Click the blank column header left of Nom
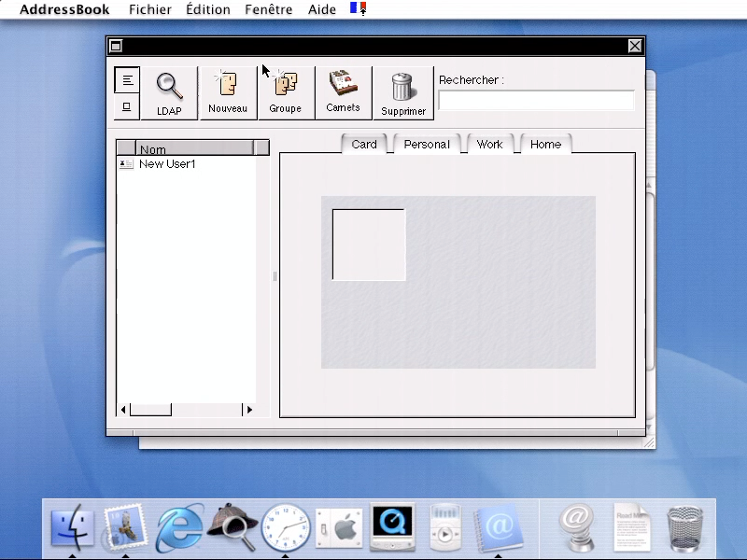The width and height of the screenshot is (747, 560). [127, 148]
